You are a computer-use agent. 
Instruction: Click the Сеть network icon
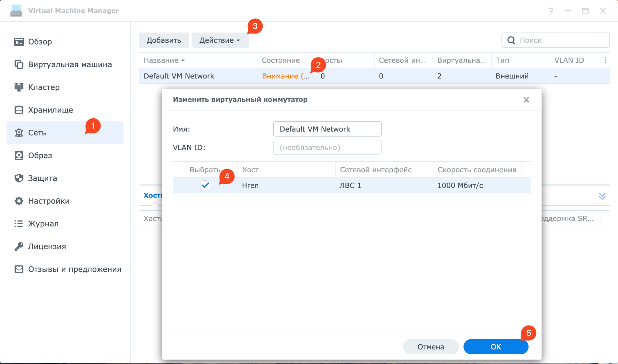[19, 133]
